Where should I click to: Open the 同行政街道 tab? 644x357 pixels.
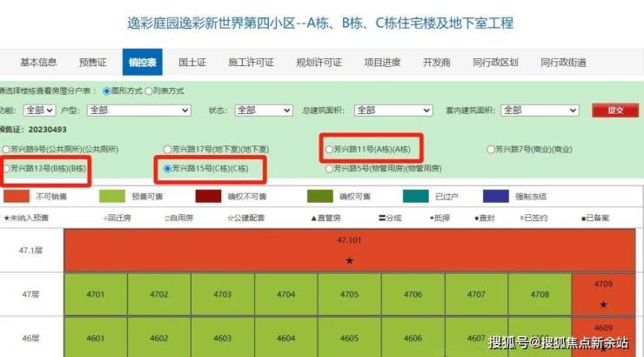pyautogui.click(x=563, y=63)
